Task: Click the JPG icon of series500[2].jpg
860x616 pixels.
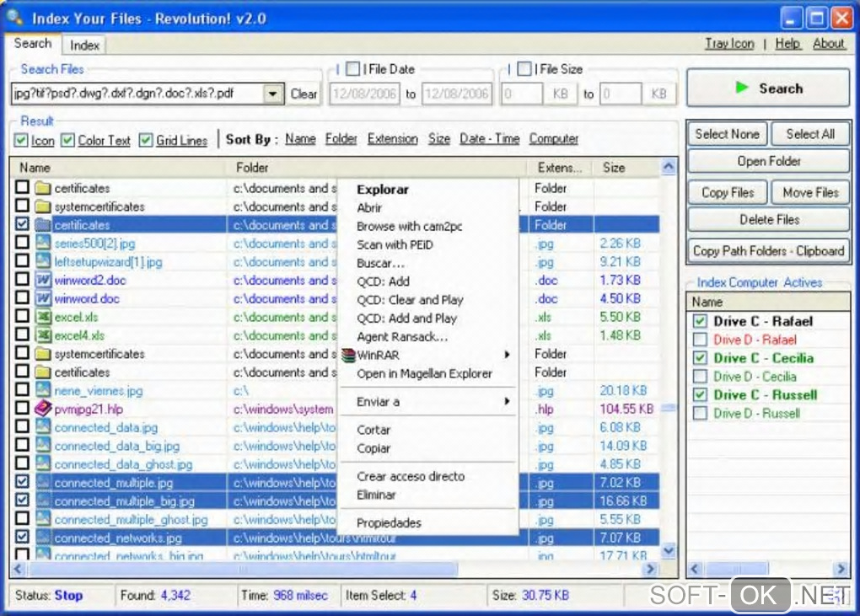Action: click(x=43, y=243)
